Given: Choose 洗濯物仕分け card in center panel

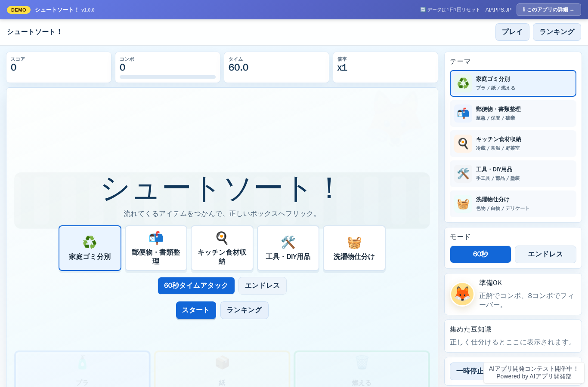Looking at the screenshot, I should point(354,248).
